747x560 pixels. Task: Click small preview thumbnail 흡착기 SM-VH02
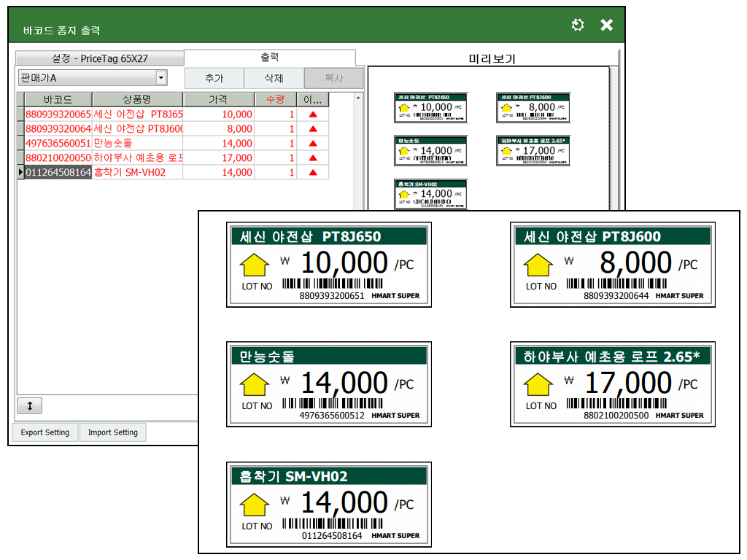(430, 194)
